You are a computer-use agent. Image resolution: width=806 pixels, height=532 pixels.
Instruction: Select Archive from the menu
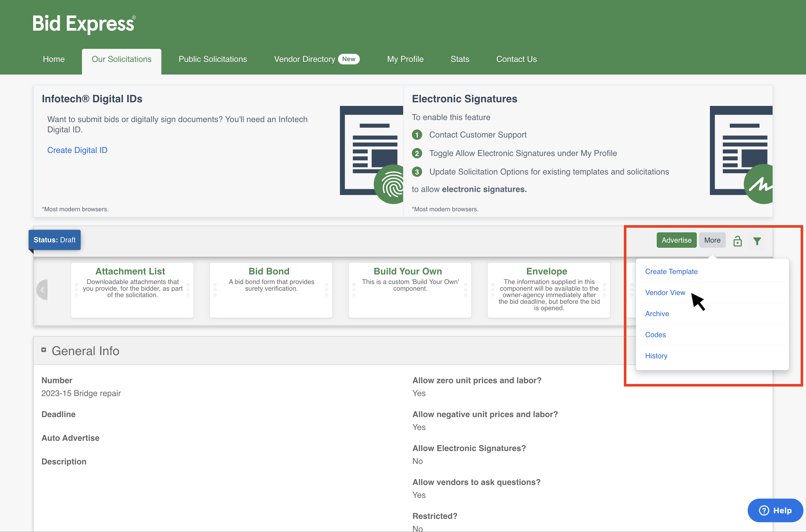[x=657, y=314]
